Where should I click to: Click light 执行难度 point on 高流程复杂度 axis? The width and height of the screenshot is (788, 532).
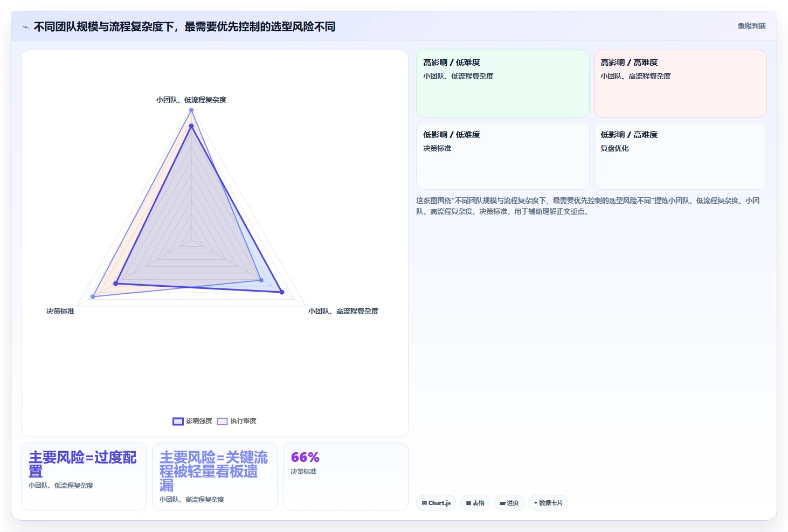(x=261, y=280)
